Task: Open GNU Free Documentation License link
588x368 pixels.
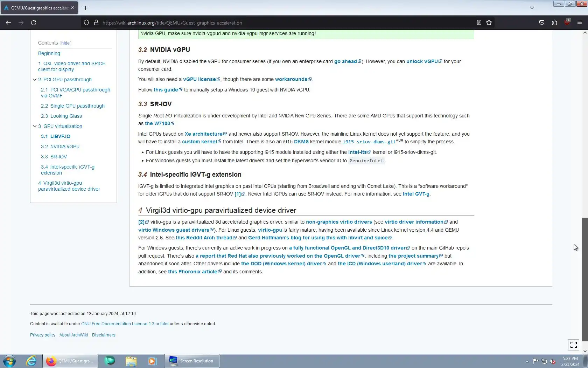Action: [125, 324]
